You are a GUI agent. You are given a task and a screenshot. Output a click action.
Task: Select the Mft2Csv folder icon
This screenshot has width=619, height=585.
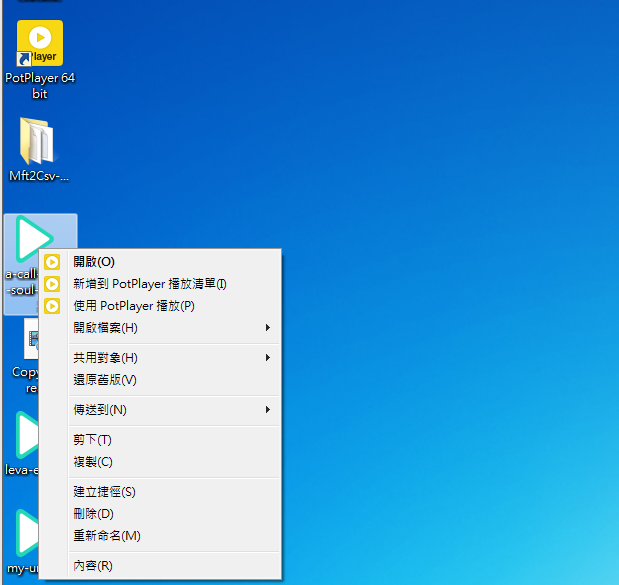point(37,141)
